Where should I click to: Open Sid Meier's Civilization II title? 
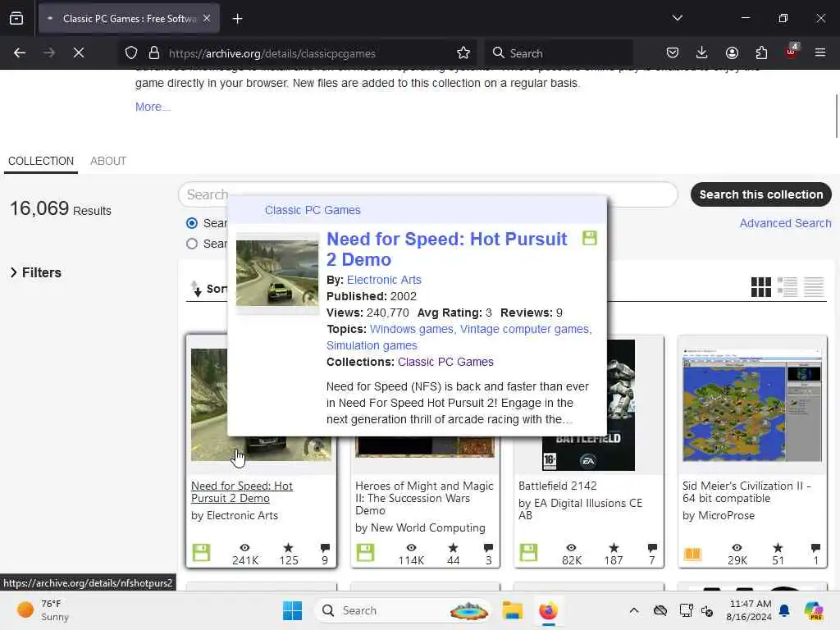[746, 492]
